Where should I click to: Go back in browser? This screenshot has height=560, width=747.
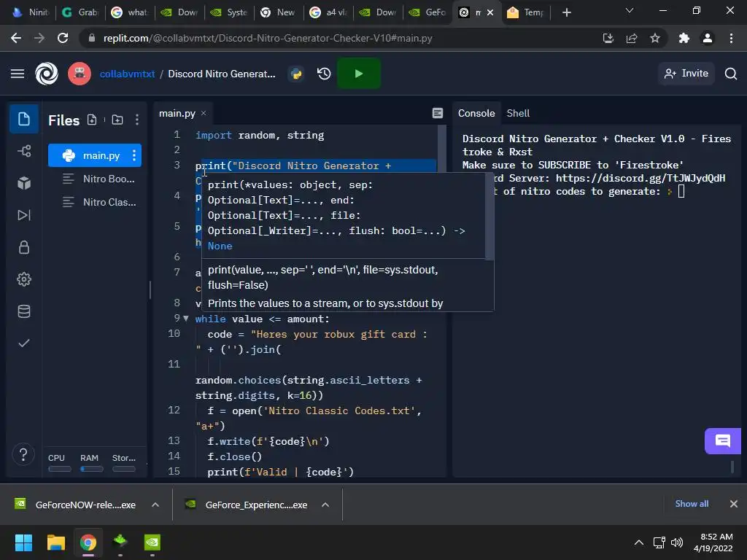pyautogui.click(x=16, y=38)
